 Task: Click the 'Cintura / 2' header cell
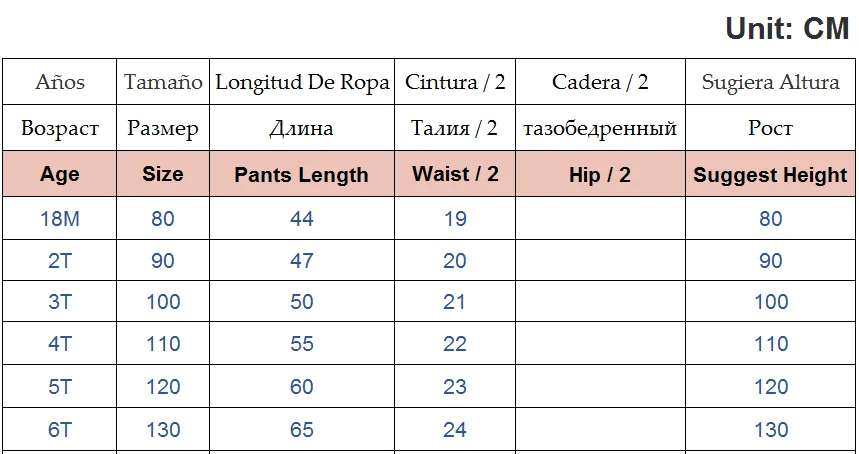[455, 82]
